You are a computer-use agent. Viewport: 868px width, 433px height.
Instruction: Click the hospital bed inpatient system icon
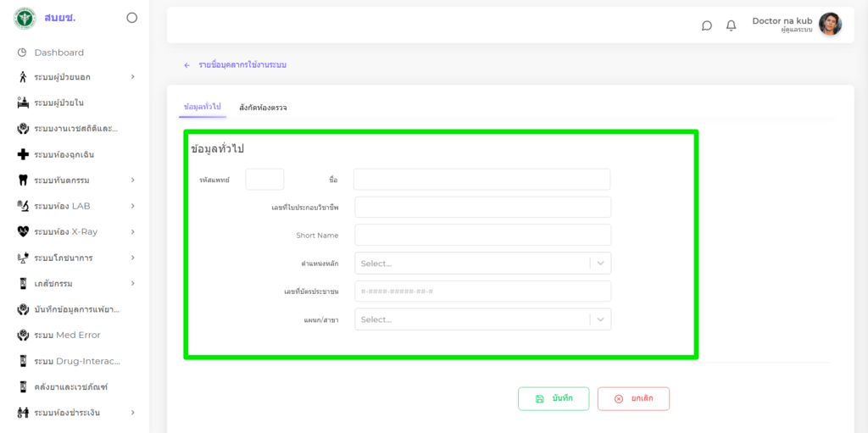click(x=23, y=103)
